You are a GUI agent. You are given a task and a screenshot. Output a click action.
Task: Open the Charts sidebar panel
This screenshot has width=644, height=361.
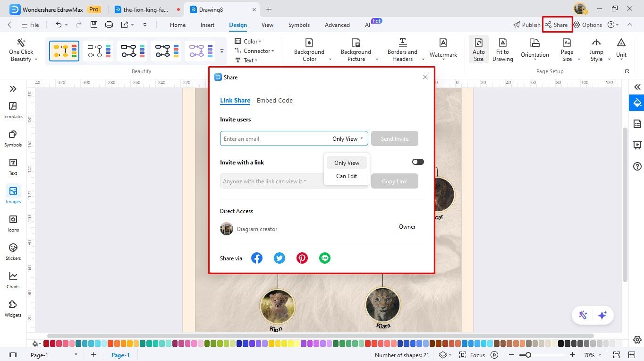click(x=13, y=280)
